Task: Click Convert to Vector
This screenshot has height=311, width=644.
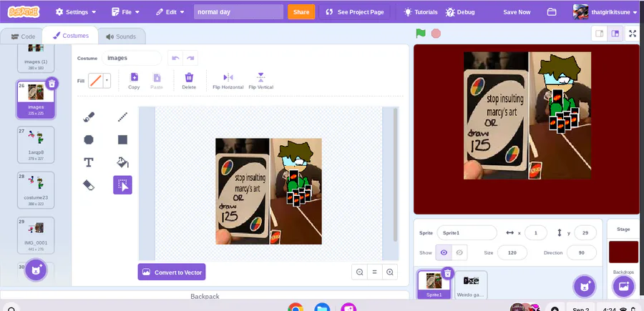Action: tap(172, 272)
